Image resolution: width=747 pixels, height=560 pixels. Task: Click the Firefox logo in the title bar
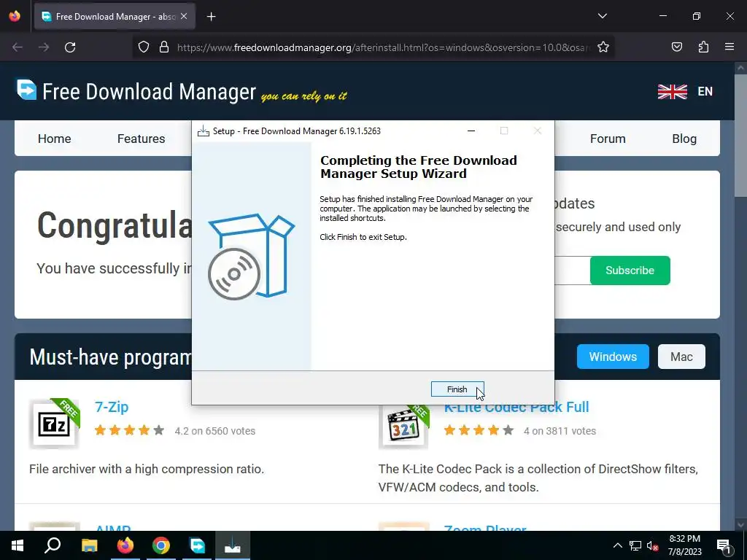(15, 16)
